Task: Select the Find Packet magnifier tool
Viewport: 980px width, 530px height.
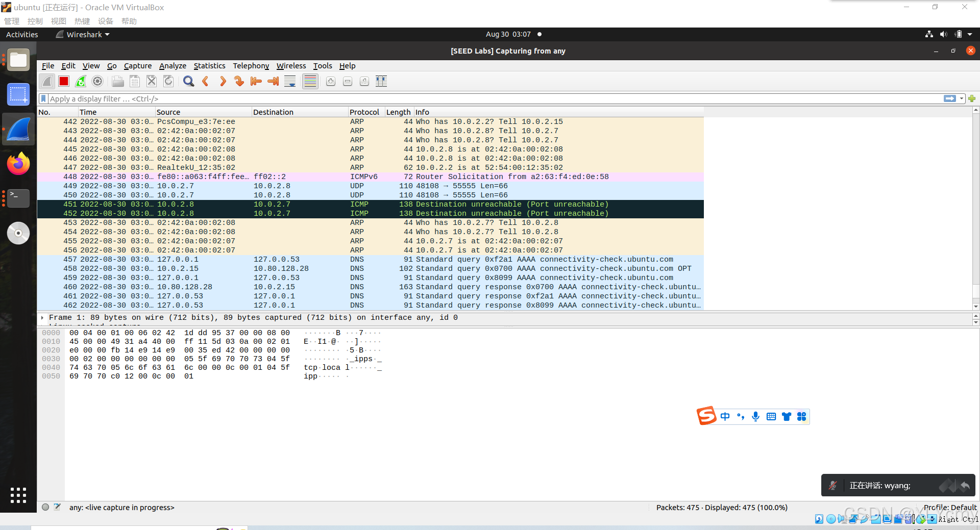Action: pyautogui.click(x=188, y=81)
